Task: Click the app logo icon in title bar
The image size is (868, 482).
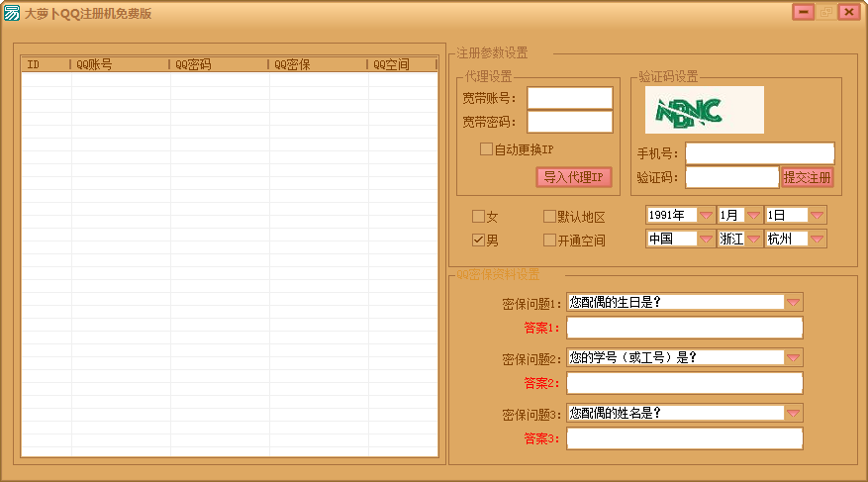Action: [x=12, y=13]
